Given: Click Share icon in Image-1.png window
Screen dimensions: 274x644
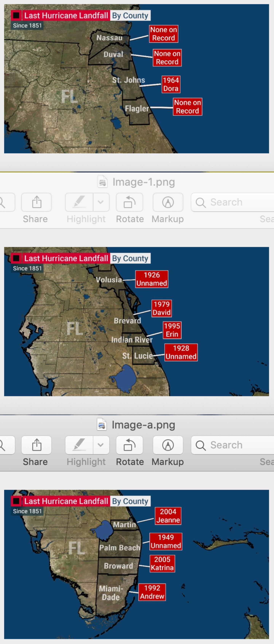Looking at the screenshot, I should point(37,202).
